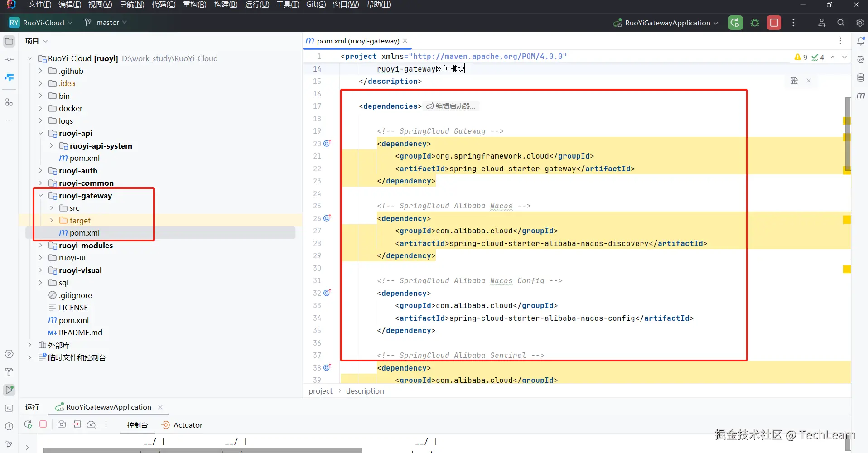Image resolution: width=868 pixels, height=453 pixels.
Task: Open Search Everywhere magnifier
Action: 841,23
